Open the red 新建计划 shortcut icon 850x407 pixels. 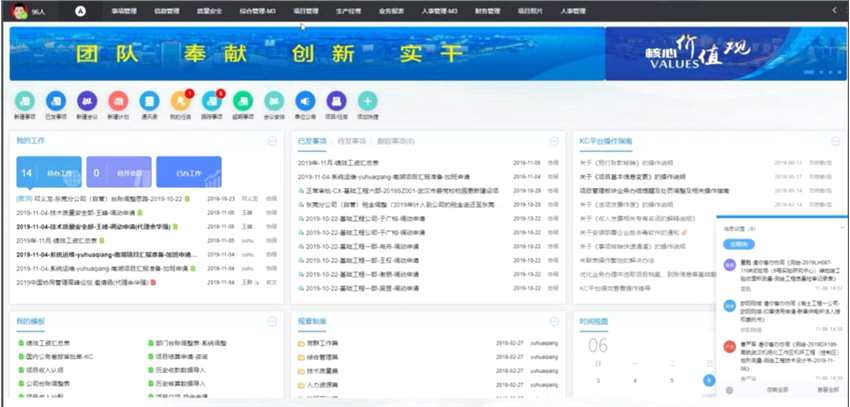118,101
